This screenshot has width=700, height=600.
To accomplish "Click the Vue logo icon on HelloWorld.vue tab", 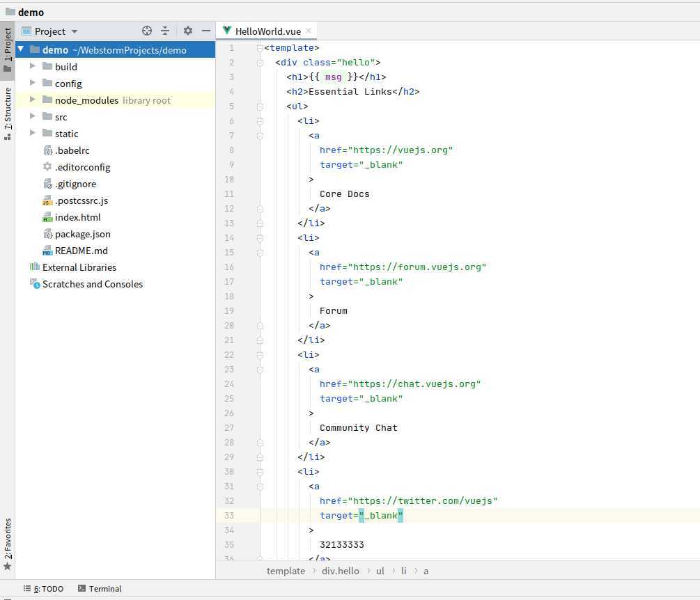I will [227, 31].
